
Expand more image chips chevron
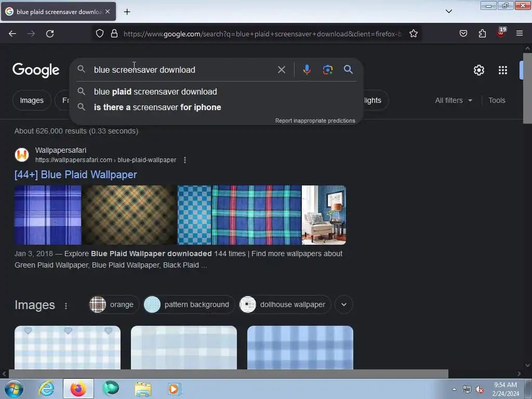point(344,304)
